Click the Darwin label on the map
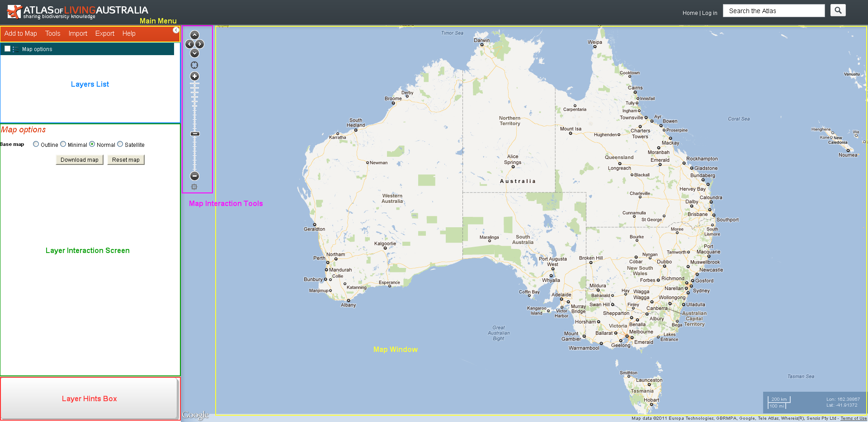This screenshot has width=868, height=422. (x=481, y=40)
